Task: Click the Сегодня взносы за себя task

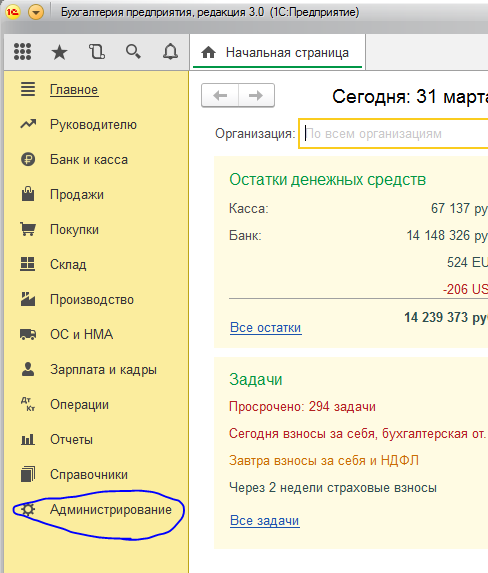Action: [358, 433]
